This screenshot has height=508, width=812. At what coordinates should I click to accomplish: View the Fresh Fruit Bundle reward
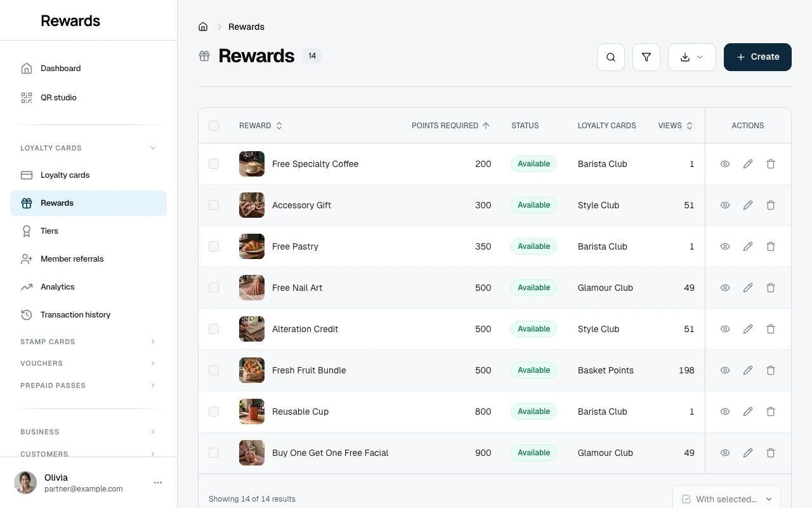coord(725,370)
